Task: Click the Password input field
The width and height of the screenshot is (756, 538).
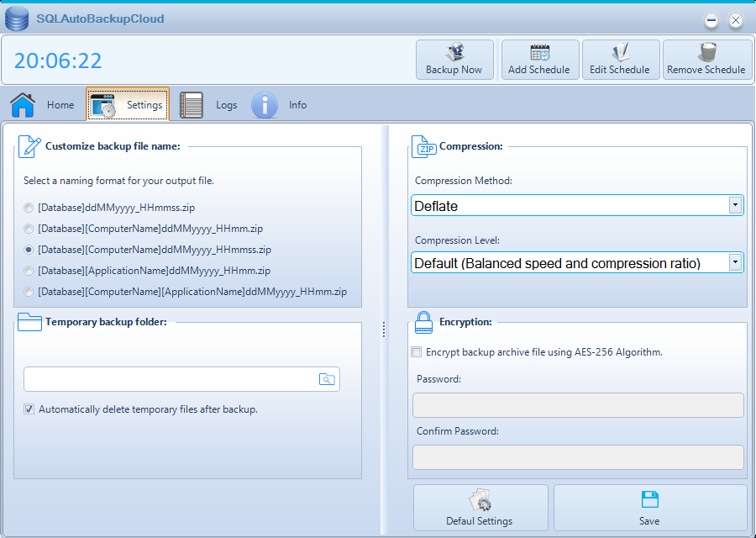Action: (x=578, y=405)
